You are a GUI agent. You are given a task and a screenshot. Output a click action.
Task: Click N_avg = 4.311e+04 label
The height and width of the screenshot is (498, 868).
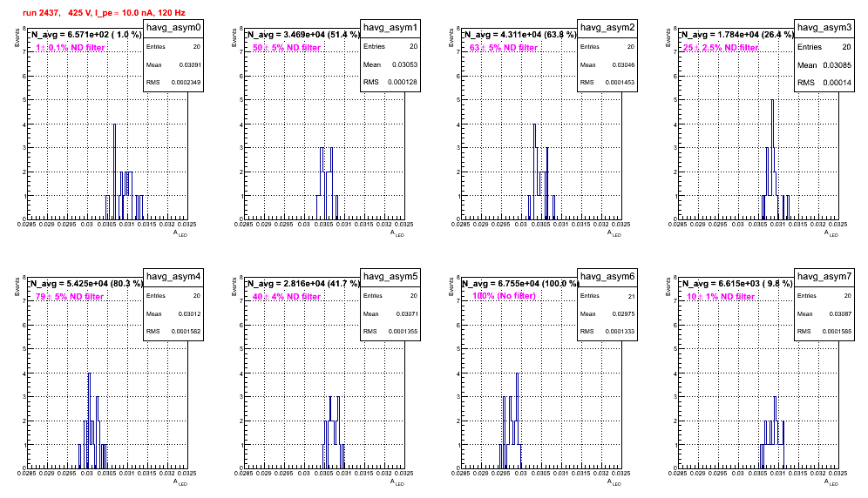pos(520,35)
